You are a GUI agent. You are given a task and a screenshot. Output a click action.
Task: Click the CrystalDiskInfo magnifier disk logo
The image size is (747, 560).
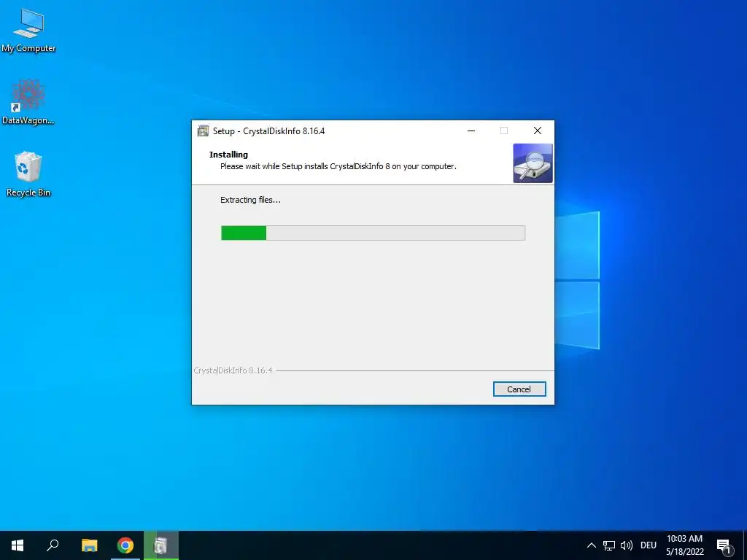533,163
